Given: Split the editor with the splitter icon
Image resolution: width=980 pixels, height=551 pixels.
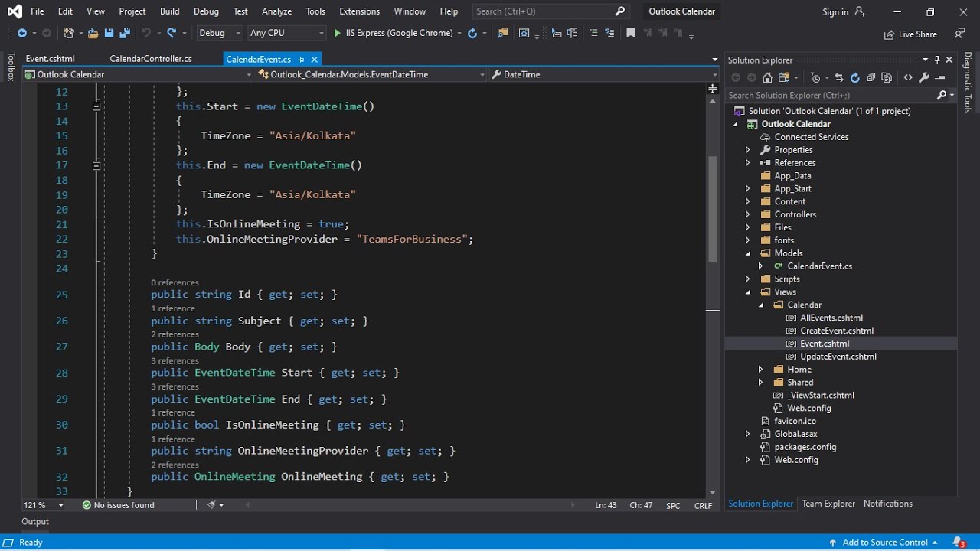Looking at the screenshot, I should click(x=712, y=89).
